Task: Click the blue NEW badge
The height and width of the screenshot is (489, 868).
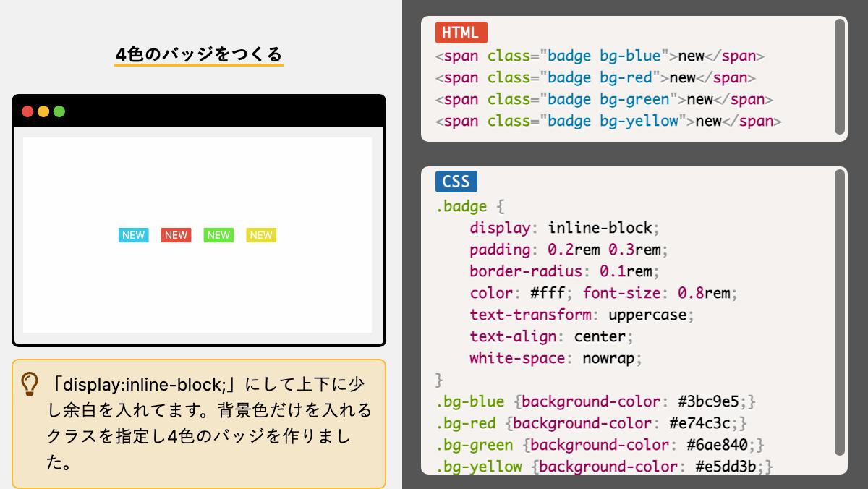Action: coord(133,235)
